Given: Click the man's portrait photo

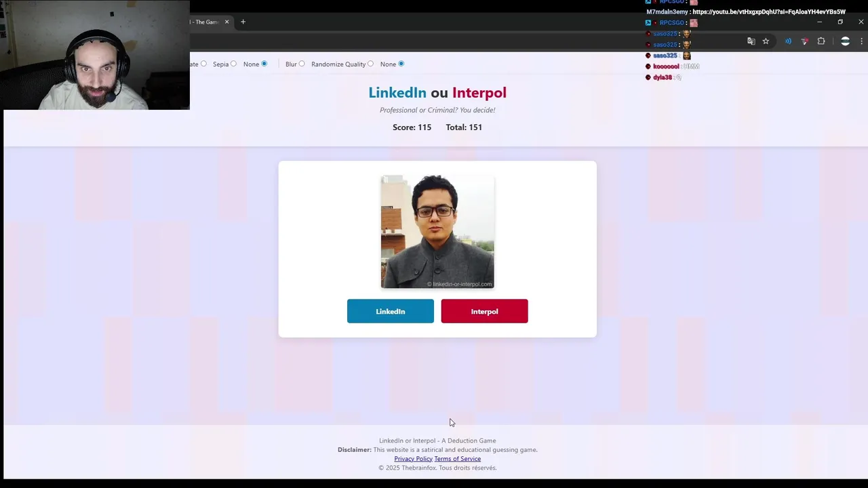Looking at the screenshot, I should coord(437,232).
